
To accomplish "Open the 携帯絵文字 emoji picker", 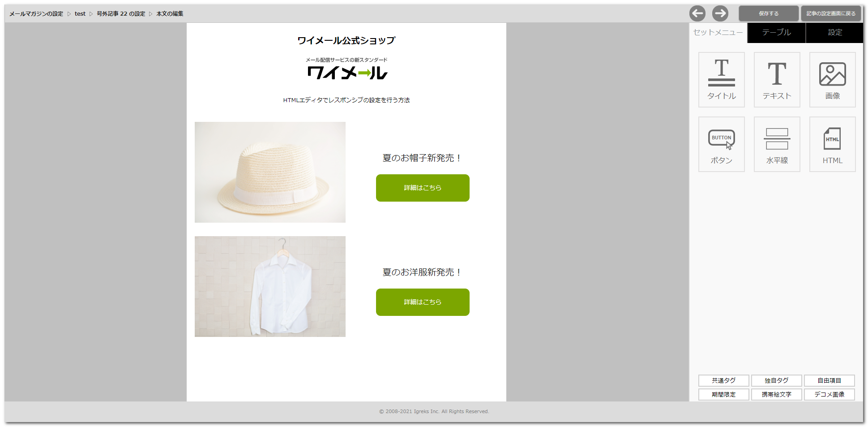I will (x=776, y=394).
